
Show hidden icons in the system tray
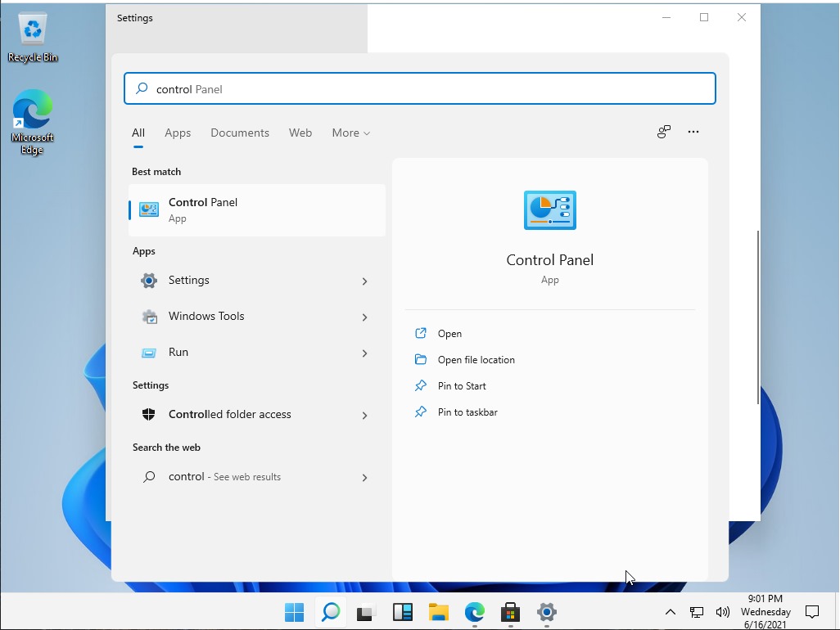(x=670, y=612)
